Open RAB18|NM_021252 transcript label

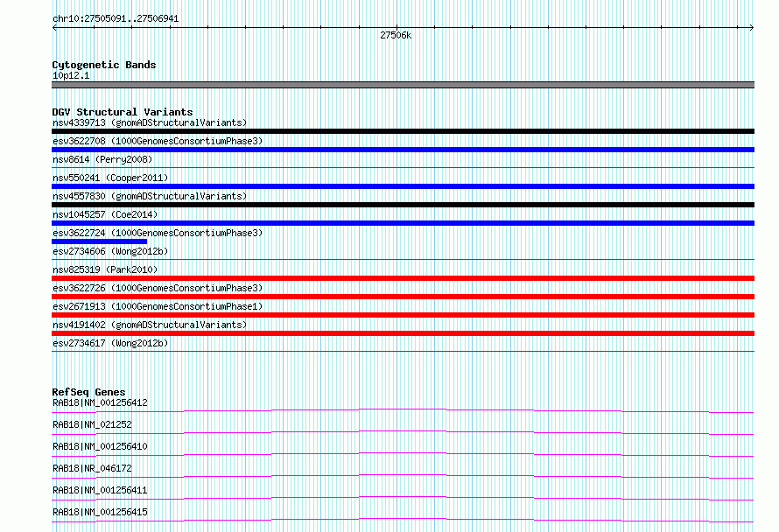(92, 424)
